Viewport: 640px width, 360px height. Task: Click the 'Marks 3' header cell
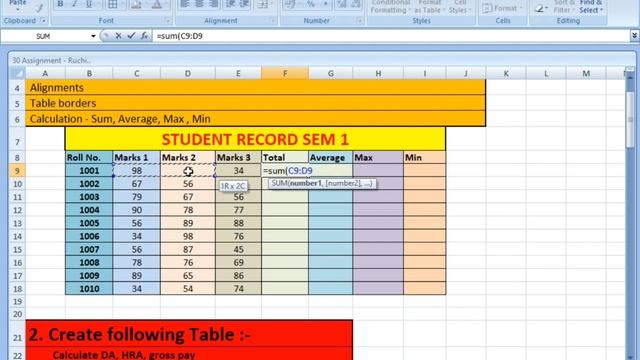238,158
